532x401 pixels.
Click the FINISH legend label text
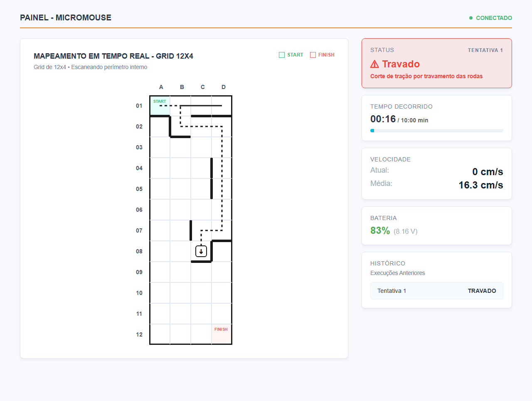326,55
